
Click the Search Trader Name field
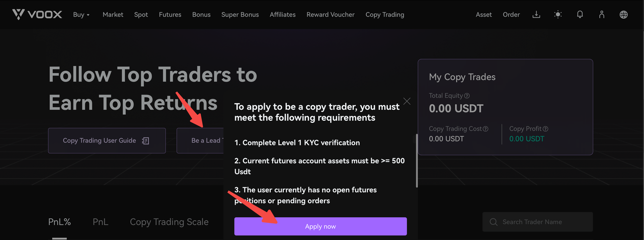click(537, 222)
